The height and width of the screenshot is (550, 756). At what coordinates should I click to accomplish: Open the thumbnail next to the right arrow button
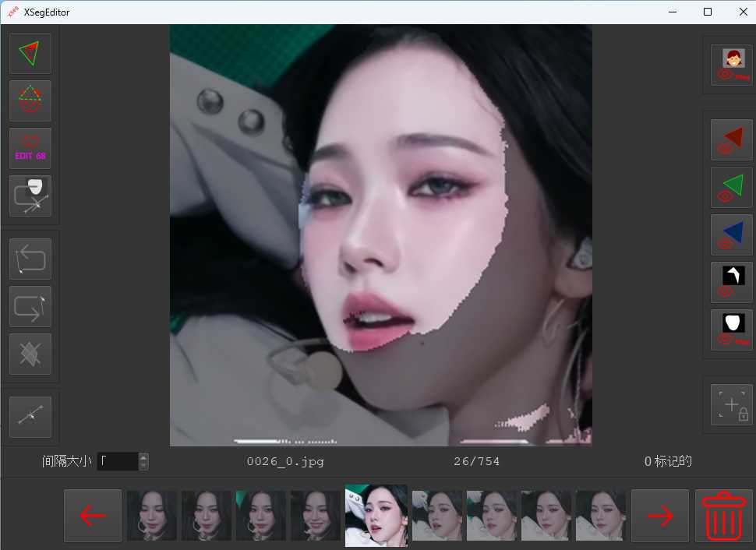coord(600,516)
